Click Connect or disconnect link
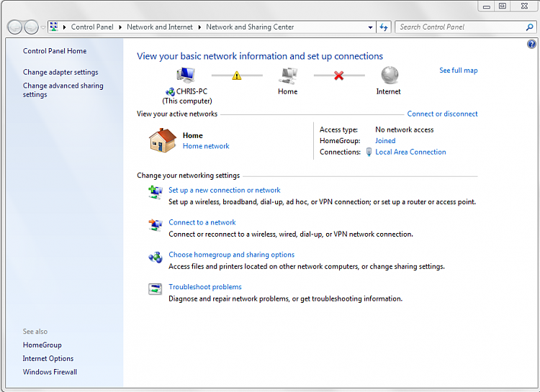 tap(443, 114)
